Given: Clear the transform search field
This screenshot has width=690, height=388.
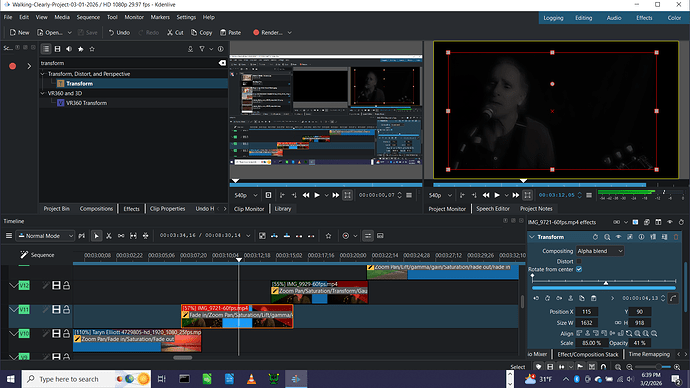Looking at the screenshot, I should coord(222,63).
